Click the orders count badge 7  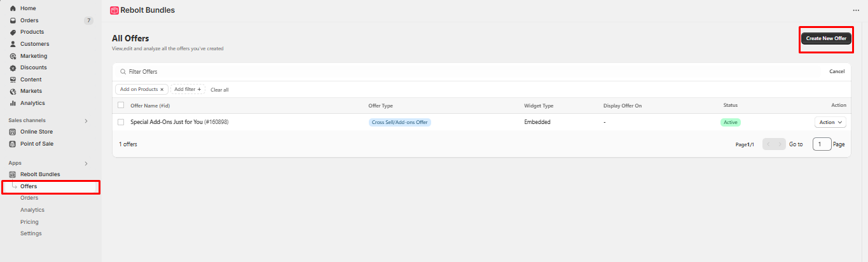88,20
